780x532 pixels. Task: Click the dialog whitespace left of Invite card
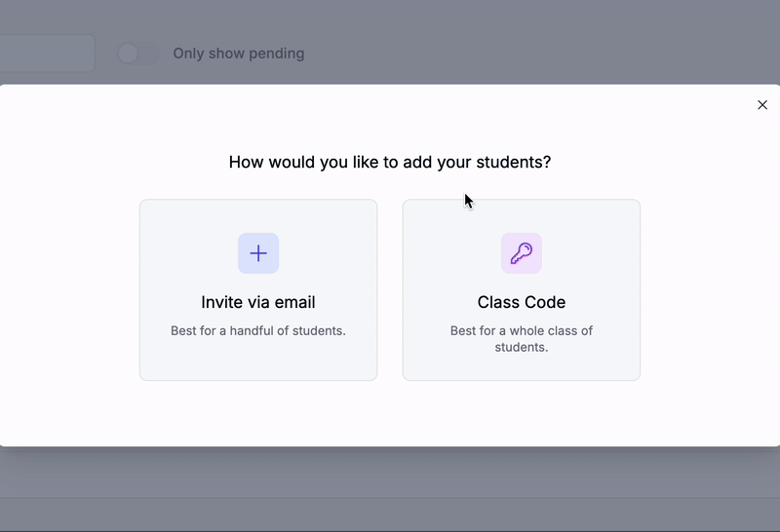tap(69, 289)
